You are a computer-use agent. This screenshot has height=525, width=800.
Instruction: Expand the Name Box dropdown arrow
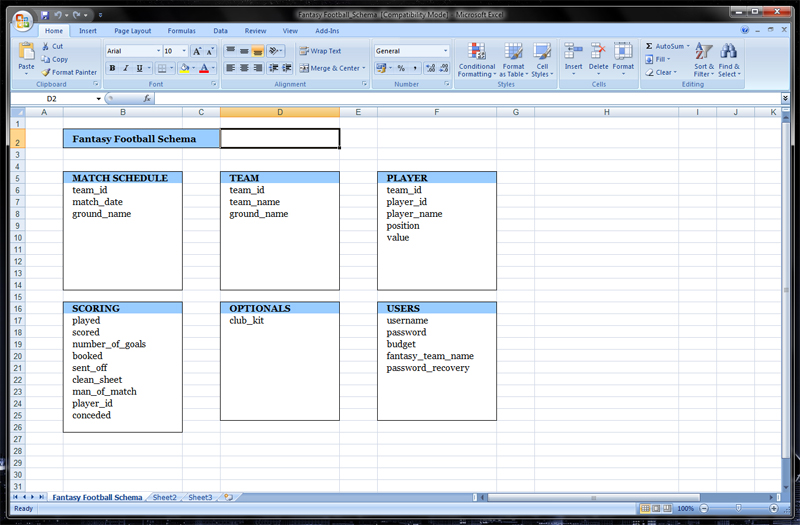98,98
